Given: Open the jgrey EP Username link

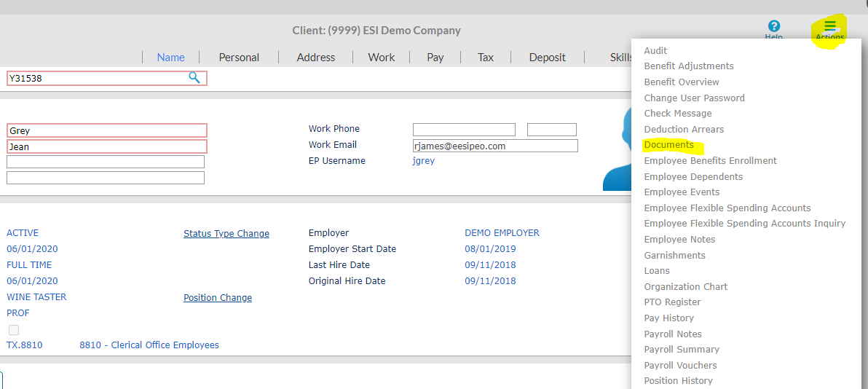Looking at the screenshot, I should click(x=424, y=161).
